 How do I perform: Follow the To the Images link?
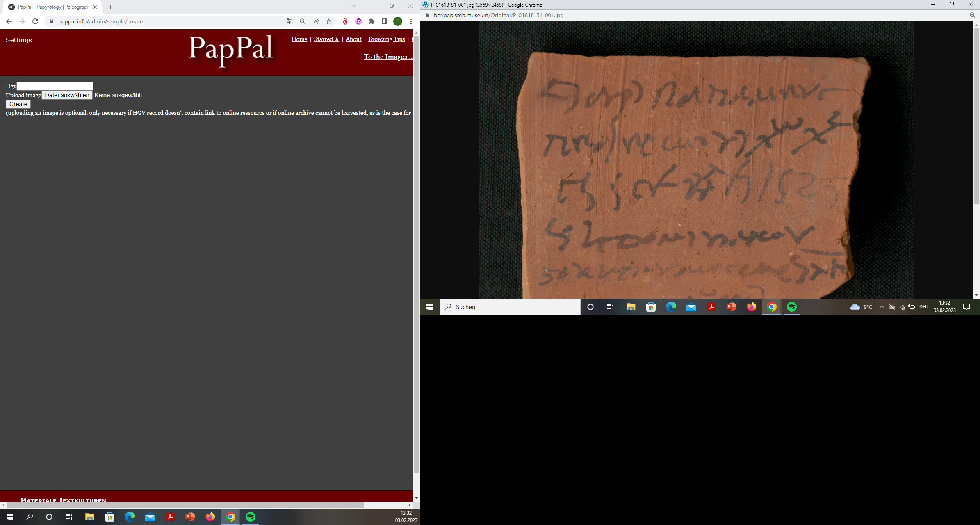388,57
